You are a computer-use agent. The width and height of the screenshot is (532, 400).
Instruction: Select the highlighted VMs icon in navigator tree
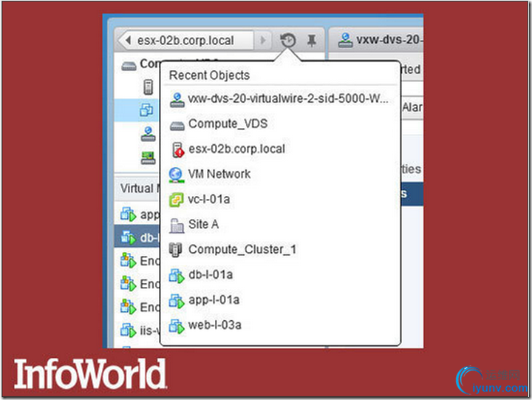tap(146, 110)
